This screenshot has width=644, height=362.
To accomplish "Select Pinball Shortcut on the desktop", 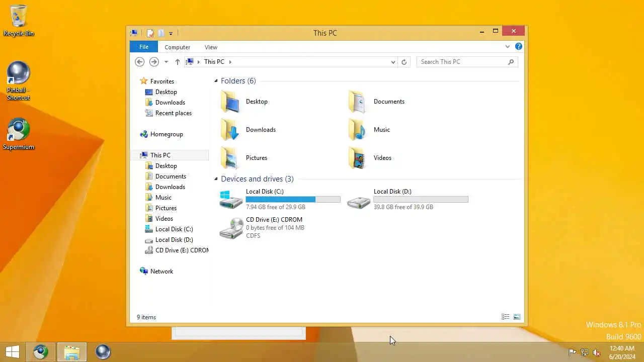I will click(19, 81).
